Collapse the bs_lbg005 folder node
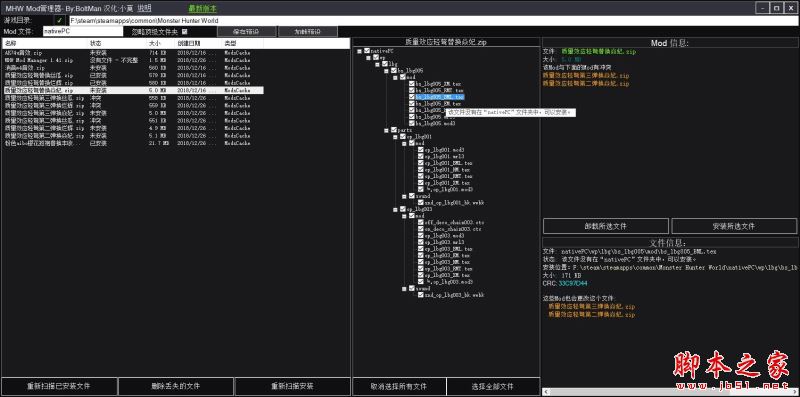The image size is (800, 397). pos(386,70)
